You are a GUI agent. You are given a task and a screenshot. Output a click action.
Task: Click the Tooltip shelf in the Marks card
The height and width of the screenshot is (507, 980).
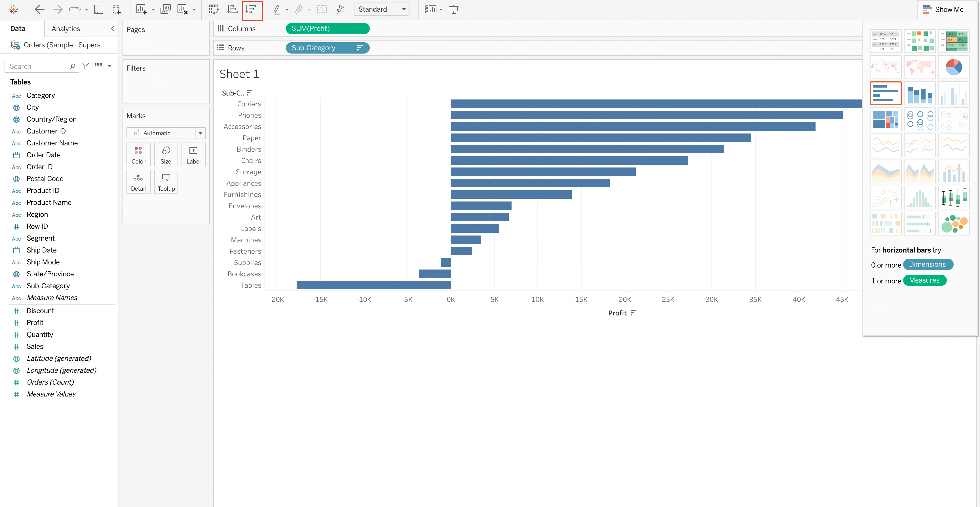click(x=166, y=181)
